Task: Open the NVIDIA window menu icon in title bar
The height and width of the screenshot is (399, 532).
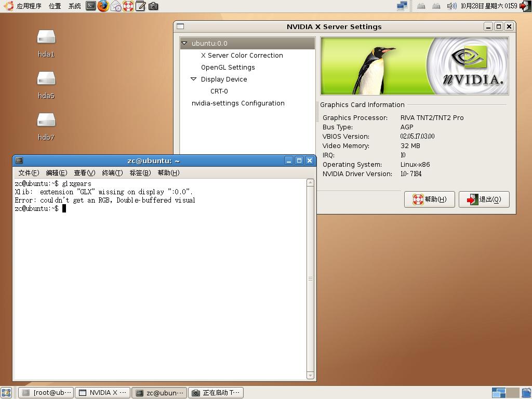Action: pos(180,26)
